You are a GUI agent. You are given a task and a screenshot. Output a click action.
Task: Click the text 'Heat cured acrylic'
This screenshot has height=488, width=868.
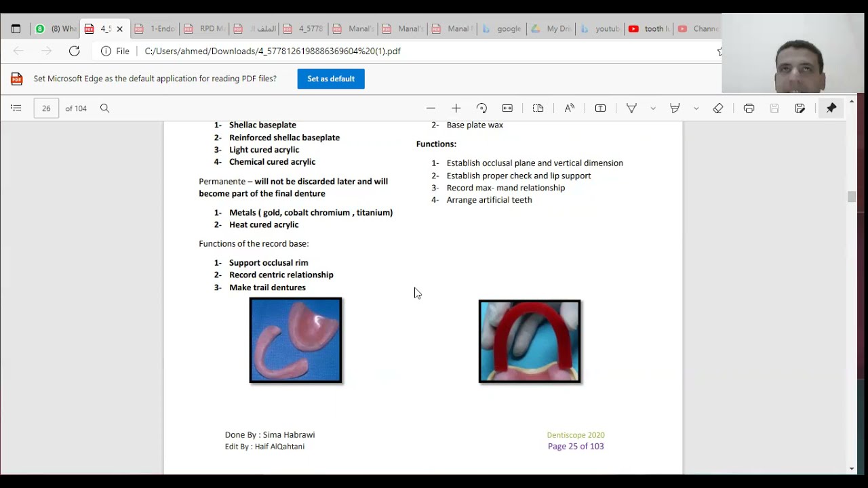pyautogui.click(x=264, y=224)
